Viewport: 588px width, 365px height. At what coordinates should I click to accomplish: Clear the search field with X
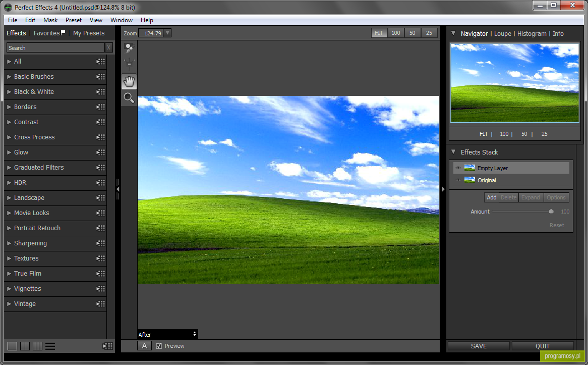tap(108, 47)
